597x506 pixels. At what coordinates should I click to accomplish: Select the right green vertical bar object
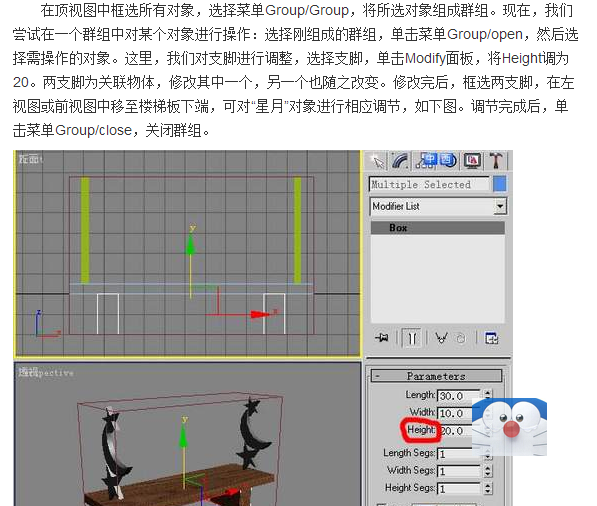point(297,230)
